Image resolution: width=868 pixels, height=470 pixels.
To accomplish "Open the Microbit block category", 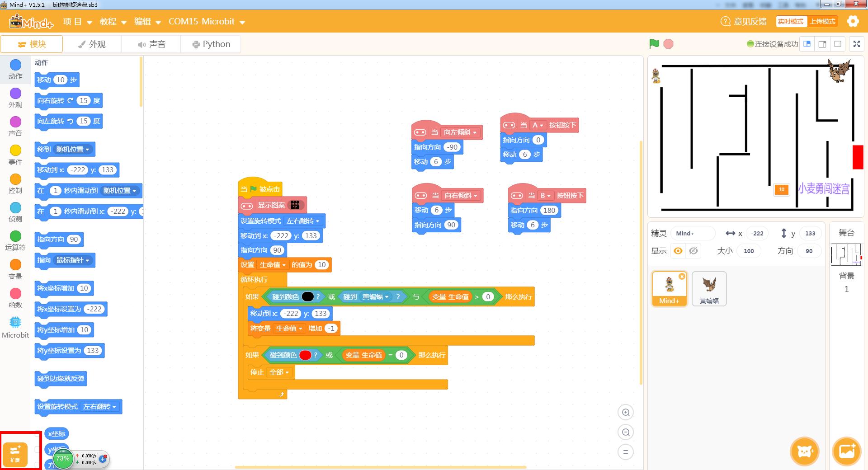I will (x=15, y=327).
